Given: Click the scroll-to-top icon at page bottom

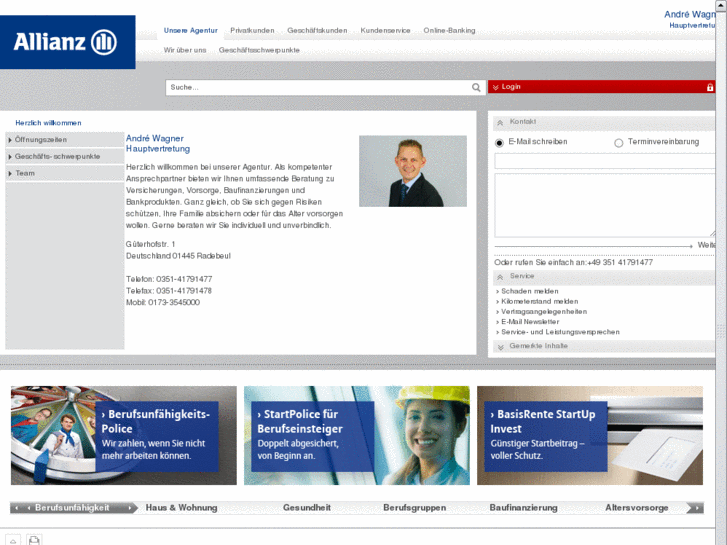Looking at the screenshot, I should coord(13,540).
